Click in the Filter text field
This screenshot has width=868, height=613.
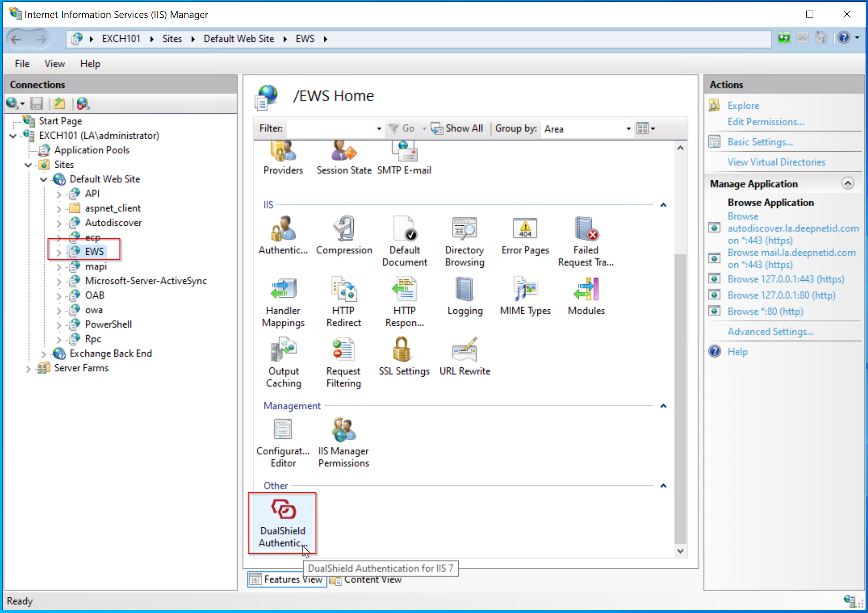(x=331, y=129)
